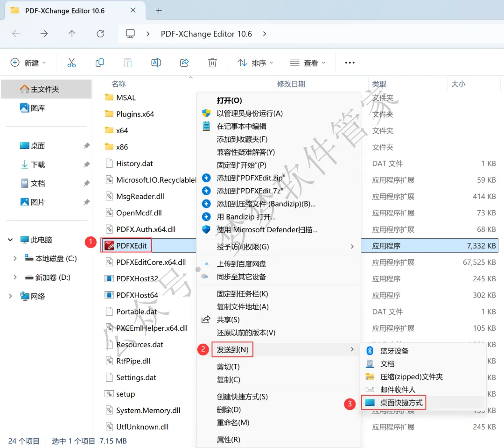Expand the Network tree node
Viewport: 504px width, 448px height.
(x=10, y=296)
